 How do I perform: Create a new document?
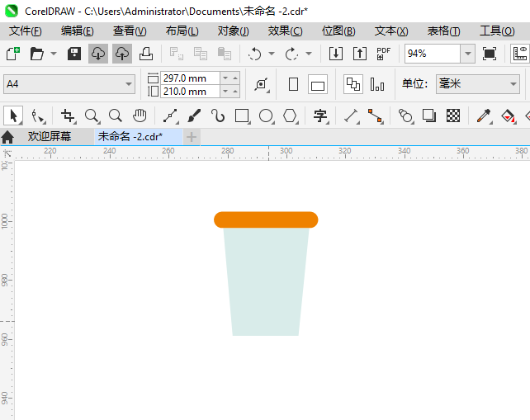pyautogui.click(x=13, y=54)
